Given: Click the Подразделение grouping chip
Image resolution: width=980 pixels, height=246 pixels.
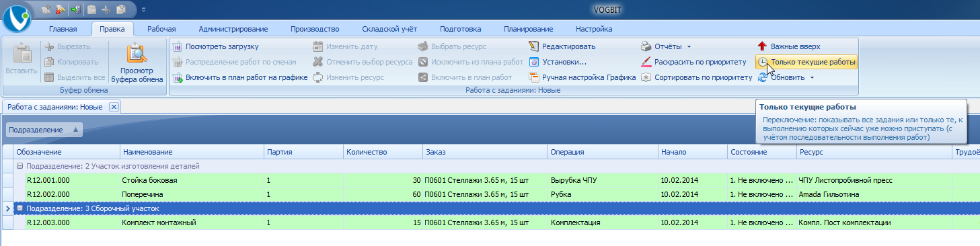Looking at the screenshot, I should (44, 130).
